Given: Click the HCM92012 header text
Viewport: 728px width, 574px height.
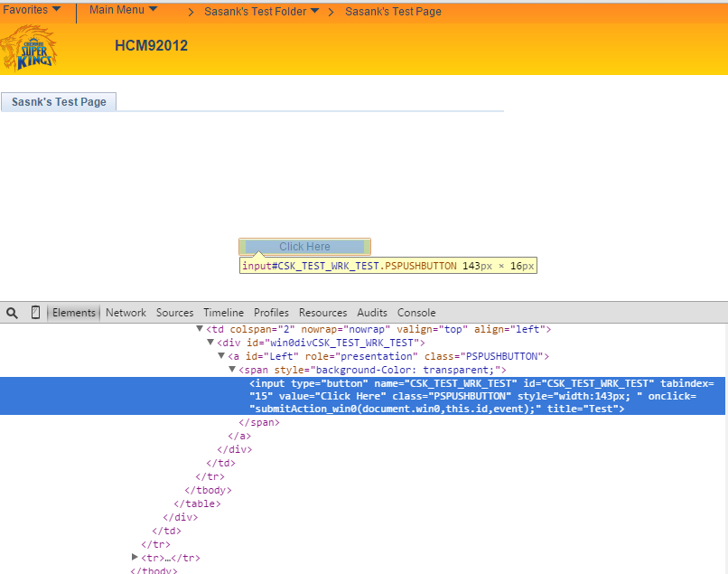Looking at the screenshot, I should click(x=152, y=45).
